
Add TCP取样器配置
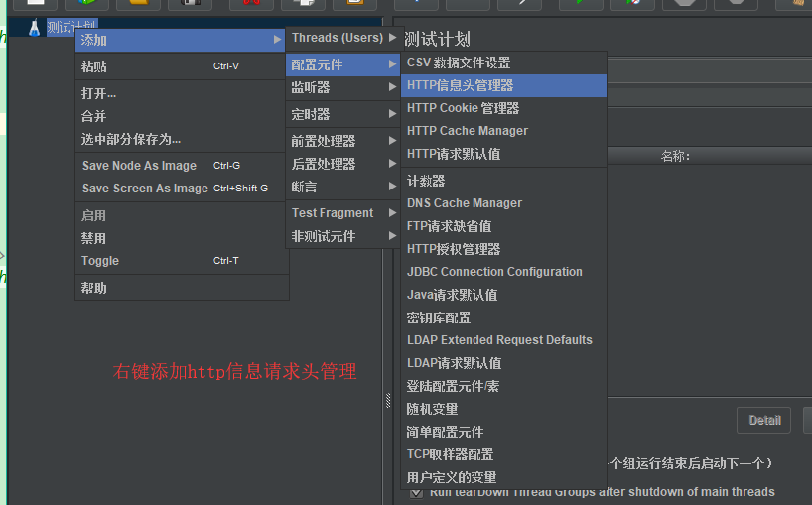[x=503, y=453]
